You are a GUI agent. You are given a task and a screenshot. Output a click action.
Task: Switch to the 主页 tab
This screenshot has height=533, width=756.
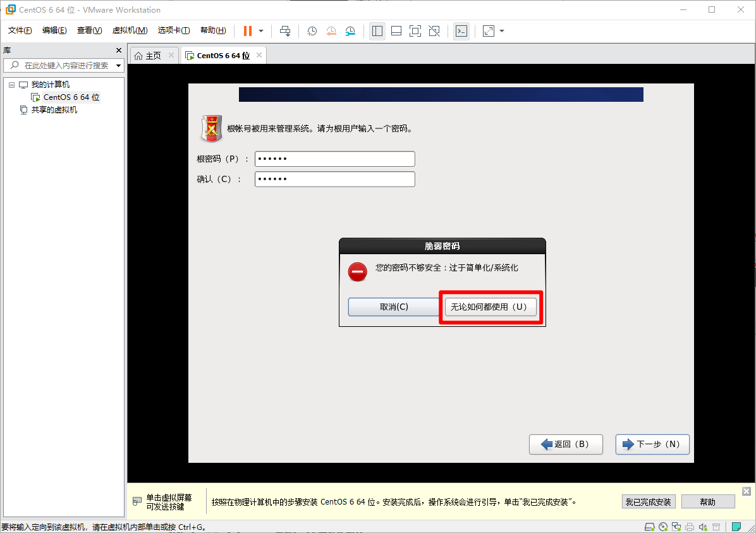point(154,56)
